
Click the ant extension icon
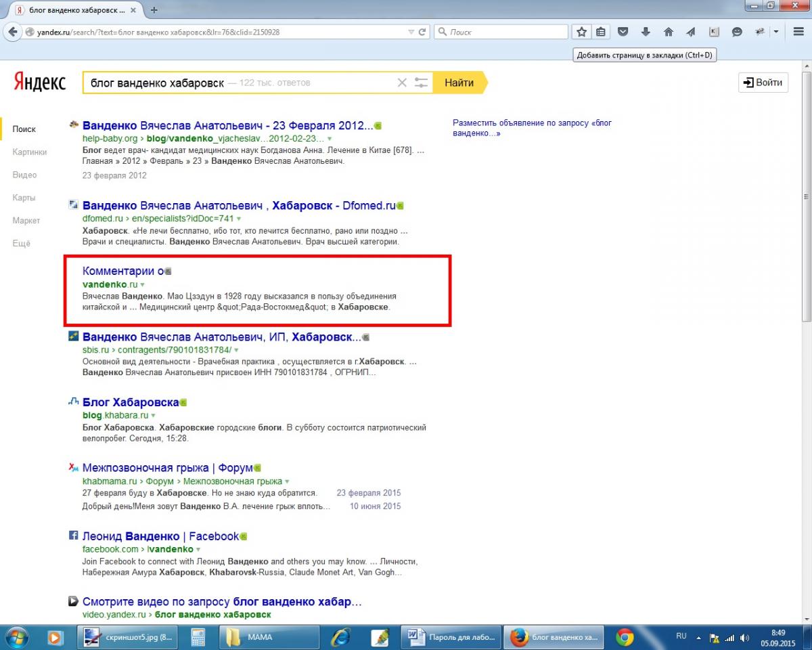click(760, 32)
